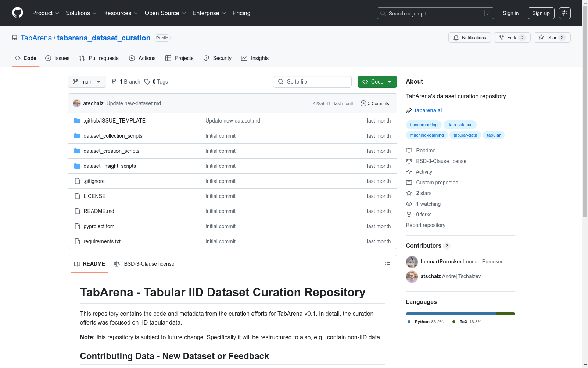The height and width of the screenshot is (368, 588).
Task: Open the green Code dropdown button
Action: point(377,82)
